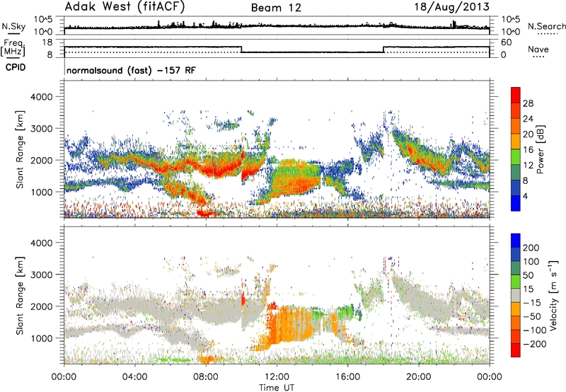This screenshot has width=566, height=392.
Task: Click the '28' label on power color bar
Action: 528,103
